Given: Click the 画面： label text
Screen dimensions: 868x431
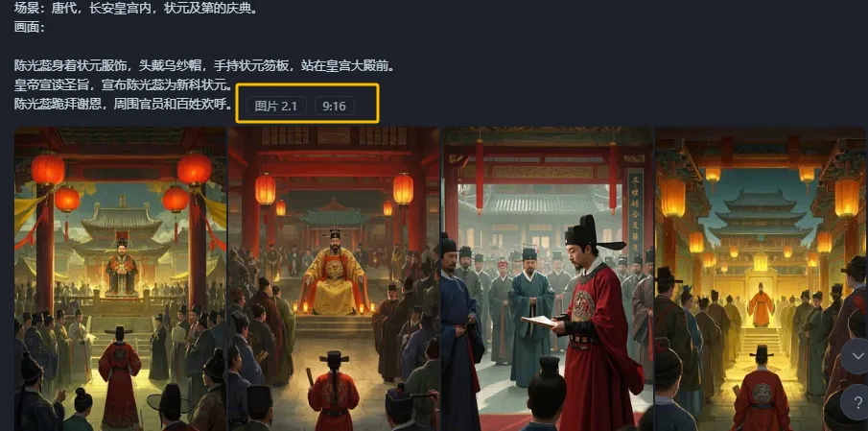Looking at the screenshot, I should pos(30,27).
